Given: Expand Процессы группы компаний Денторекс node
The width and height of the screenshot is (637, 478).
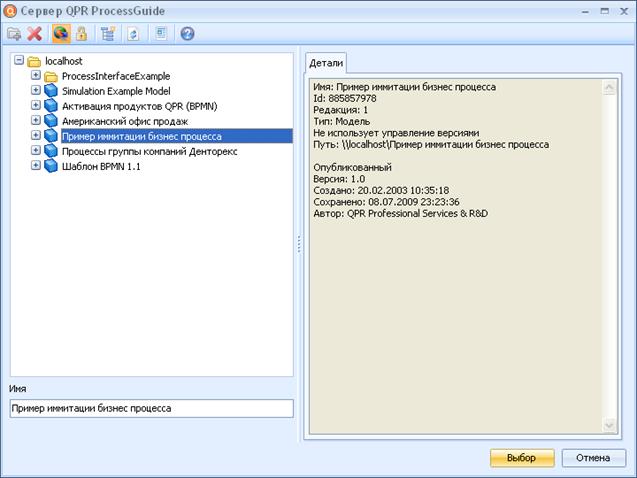Looking at the screenshot, I should (36, 150).
